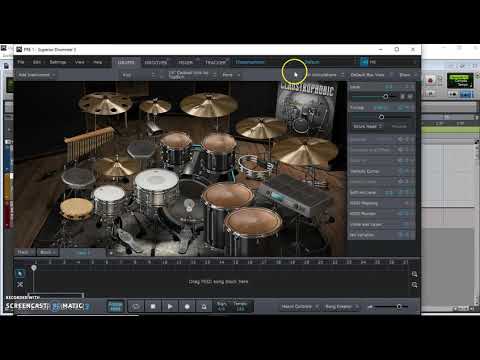The height and width of the screenshot is (360, 480).
Task: Click the master volume speaker icon
Action: point(369,307)
